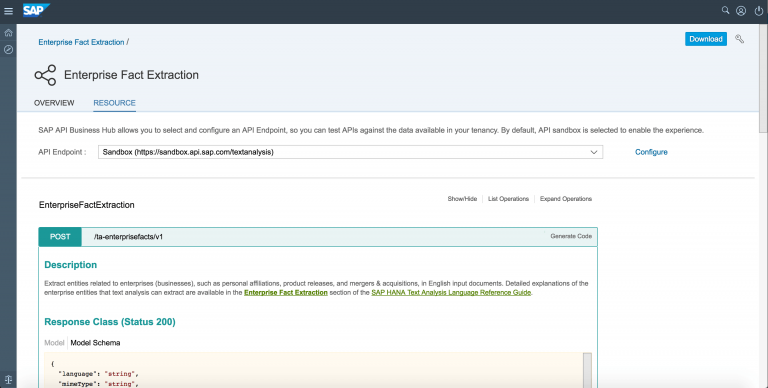Click the power logout icon
The height and width of the screenshot is (388, 768).
pyautogui.click(x=759, y=11)
